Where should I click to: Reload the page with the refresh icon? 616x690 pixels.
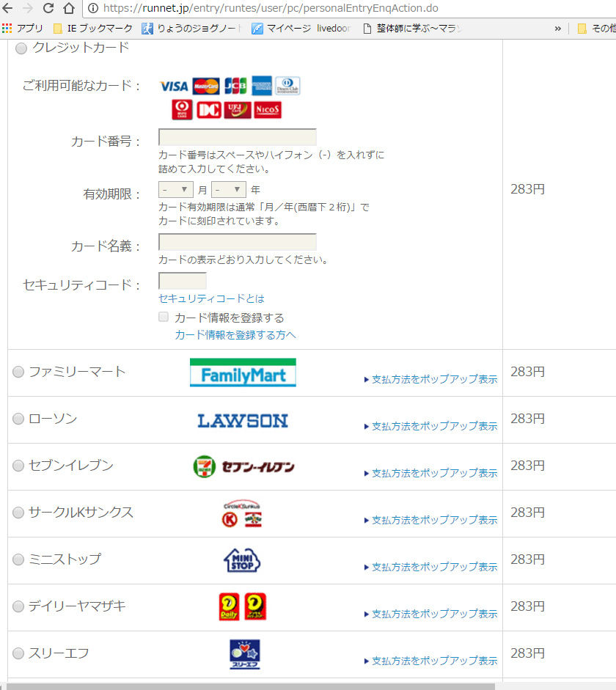48,8
